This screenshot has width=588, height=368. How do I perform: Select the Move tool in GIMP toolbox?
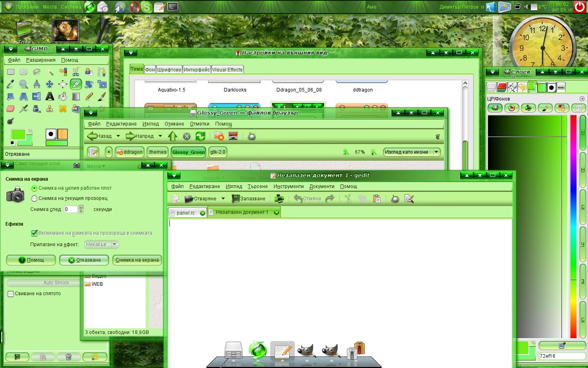click(x=50, y=84)
